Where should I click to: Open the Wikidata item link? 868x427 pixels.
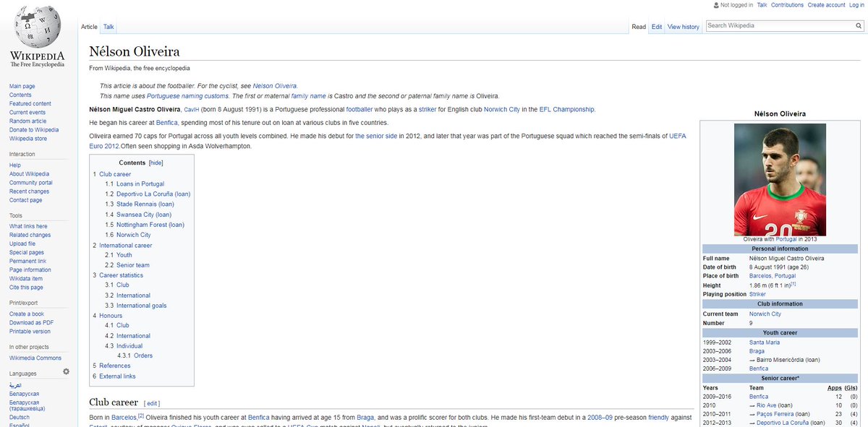point(26,278)
